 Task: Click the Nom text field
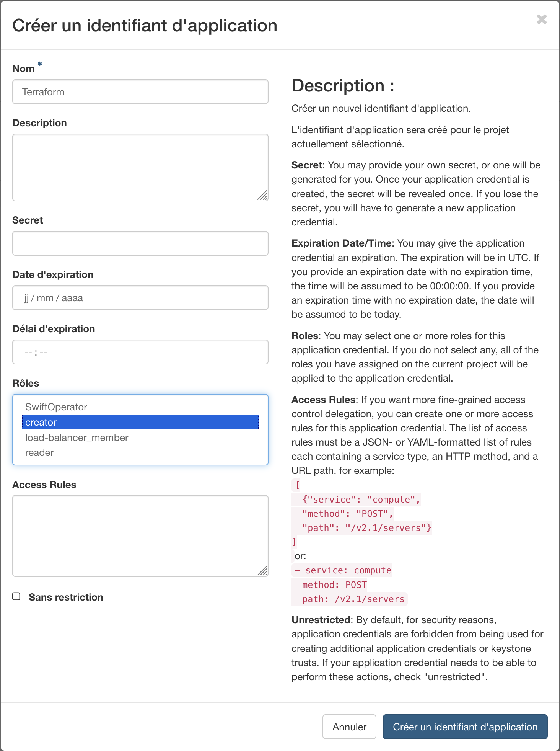pos(140,92)
